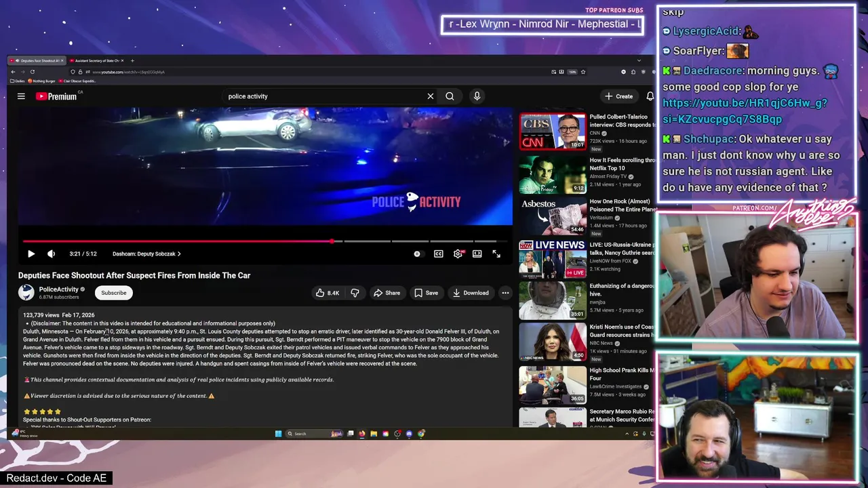Open the Nothing Burger bookmark
Viewport: 868px width, 488px height.
(41, 81)
